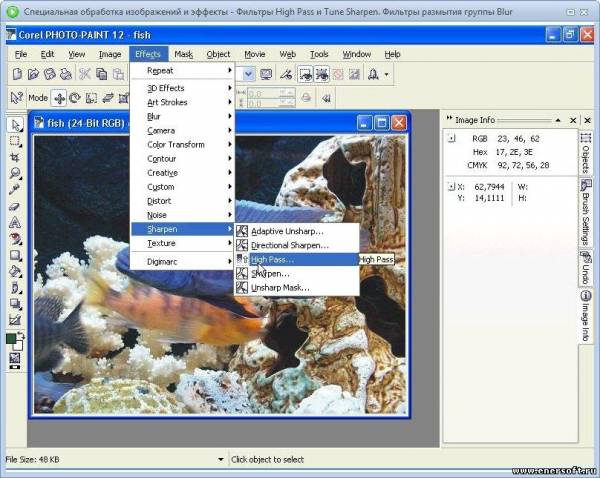Open the File menu

[21, 54]
